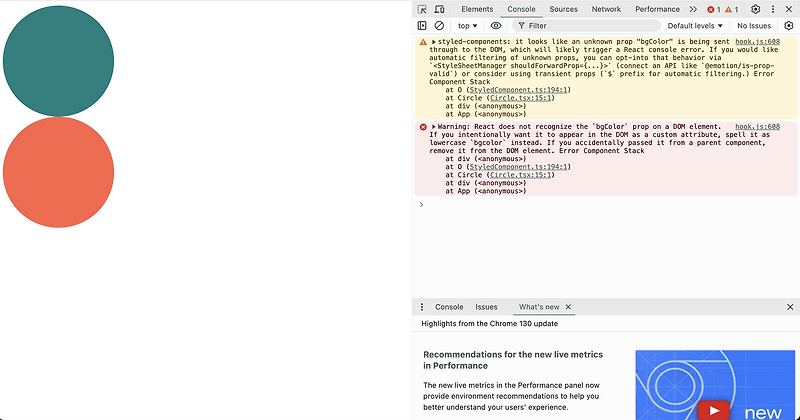800x420 pixels.
Task: Open the Elements tab
Action: pyautogui.click(x=477, y=9)
